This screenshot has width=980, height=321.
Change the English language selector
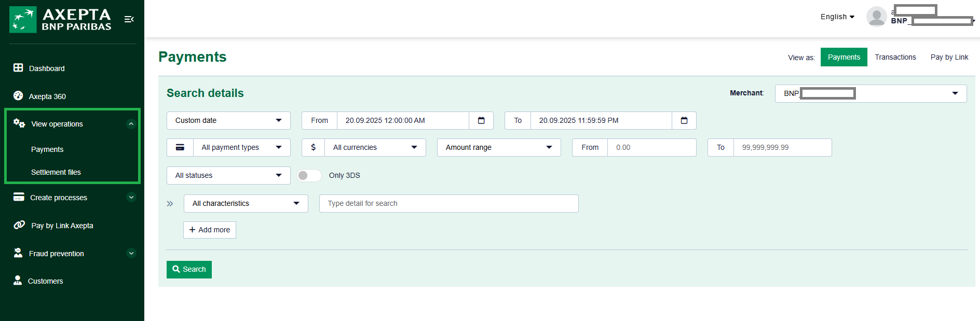[x=837, y=17]
